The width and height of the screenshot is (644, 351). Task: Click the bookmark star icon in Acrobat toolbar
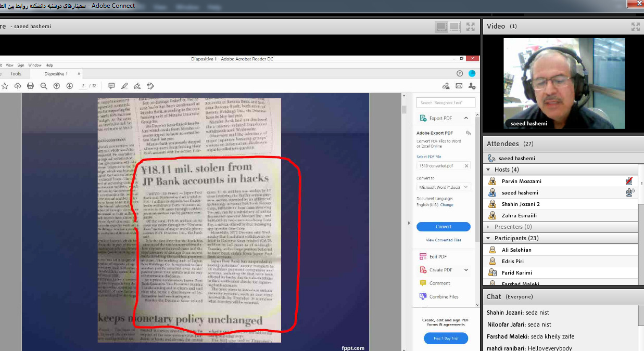click(5, 86)
